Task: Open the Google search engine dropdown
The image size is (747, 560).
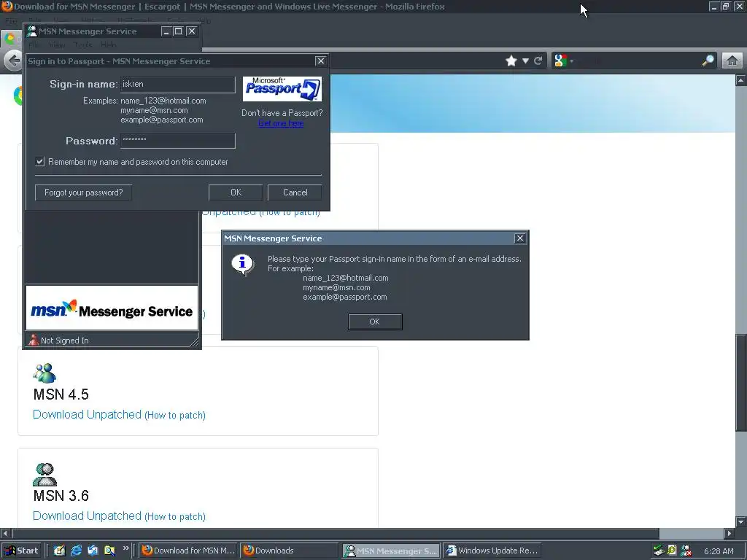Action: tap(564, 61)
